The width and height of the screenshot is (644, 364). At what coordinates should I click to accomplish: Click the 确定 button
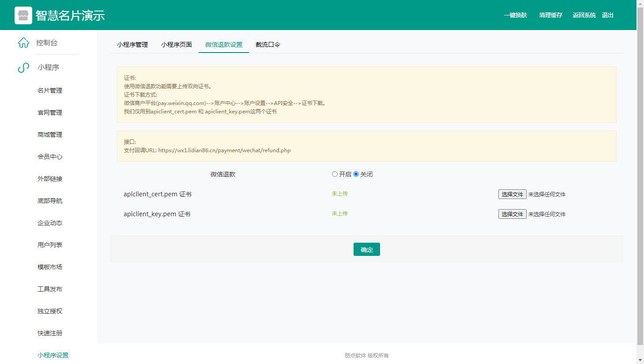coord(367,249)
